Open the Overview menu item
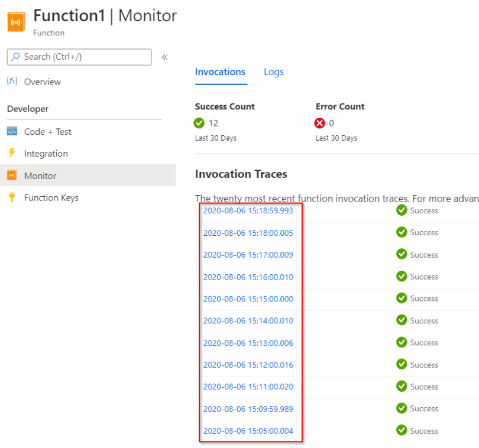The width and height of the screenshot is (479, 448). point(43,82)
